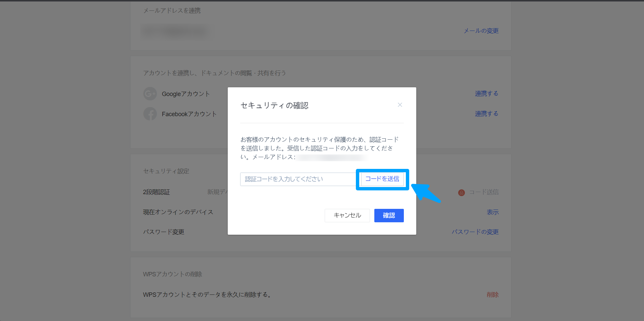This screenshot has width=644, height=321.
Task: Select the Googleアカウント text
Action: point(186,94)
